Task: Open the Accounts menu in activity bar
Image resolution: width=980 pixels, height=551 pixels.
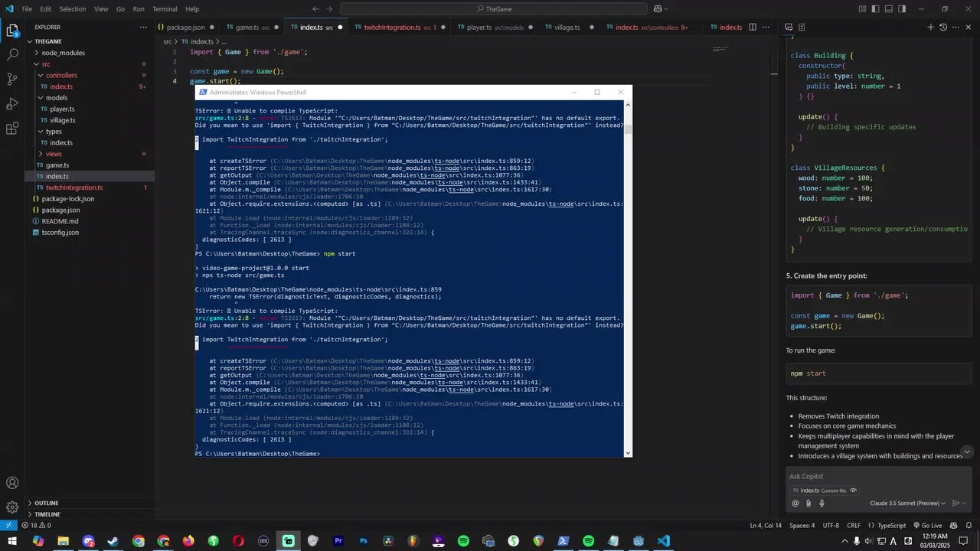Action: [12, 483]
